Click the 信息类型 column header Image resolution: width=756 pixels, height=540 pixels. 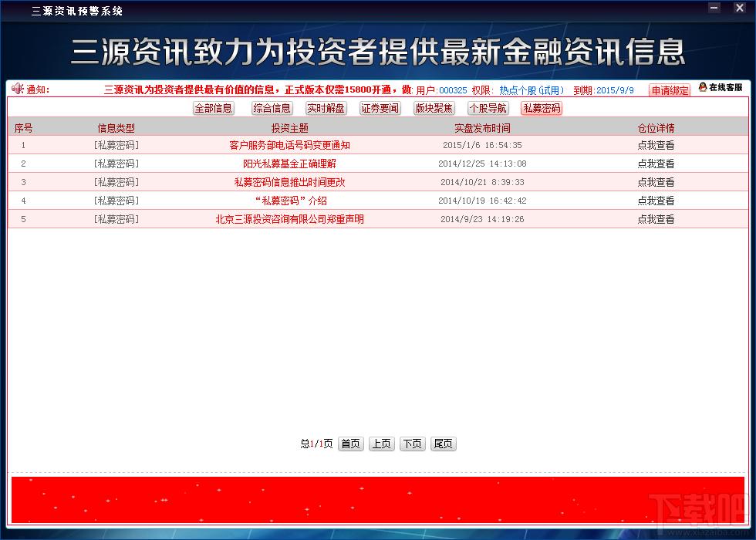click(116, 128)
